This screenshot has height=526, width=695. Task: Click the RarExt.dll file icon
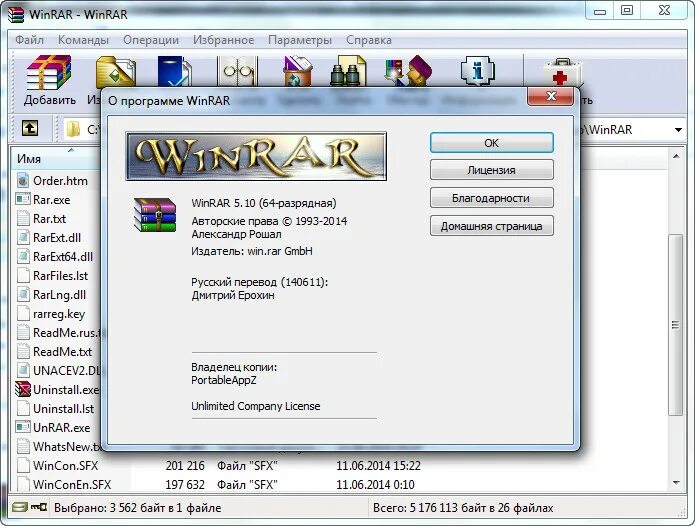pyautogui.click(x=23, y=238)
